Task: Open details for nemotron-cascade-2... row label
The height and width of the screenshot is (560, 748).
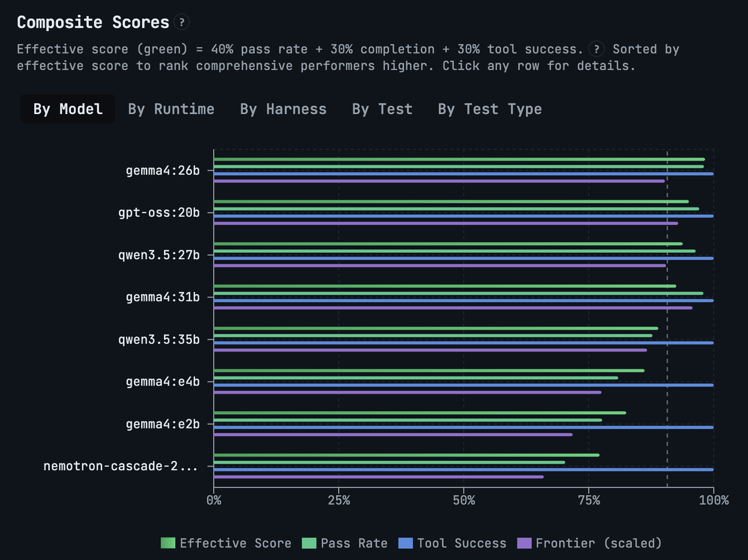Action: pos(122,466)
